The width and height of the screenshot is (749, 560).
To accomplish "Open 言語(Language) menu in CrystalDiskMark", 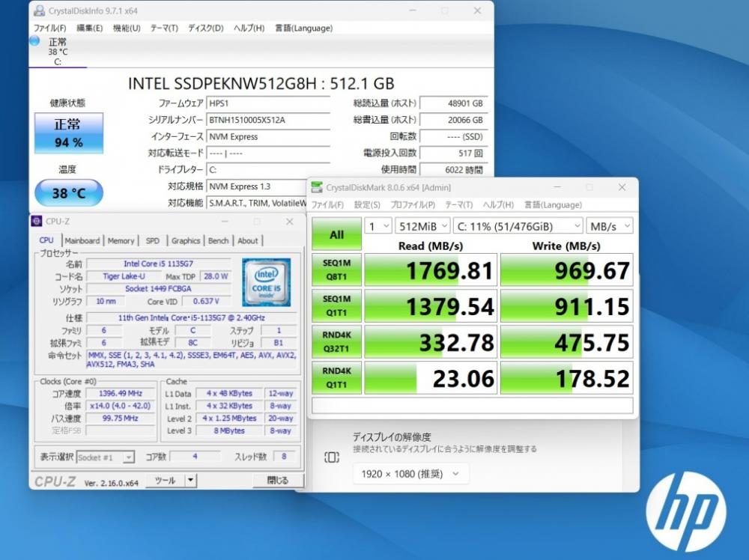I will 554,205.
